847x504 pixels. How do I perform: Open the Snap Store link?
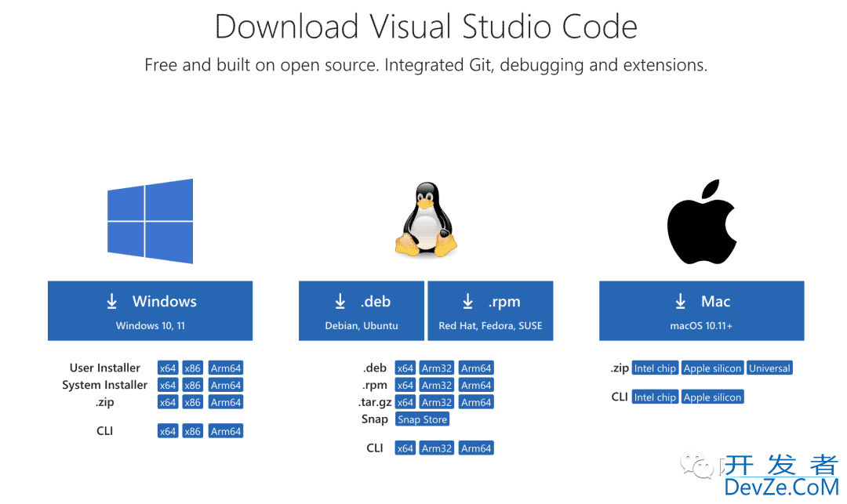coord(423,419)
